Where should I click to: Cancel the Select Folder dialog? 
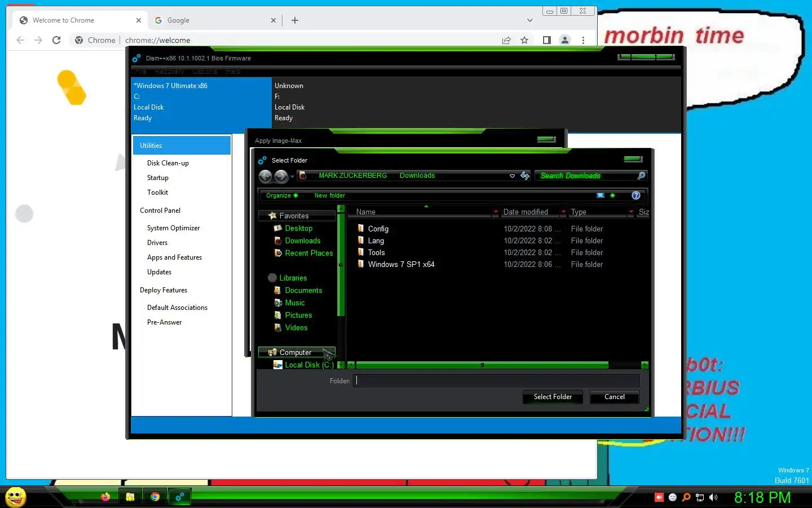coord(614,397)
